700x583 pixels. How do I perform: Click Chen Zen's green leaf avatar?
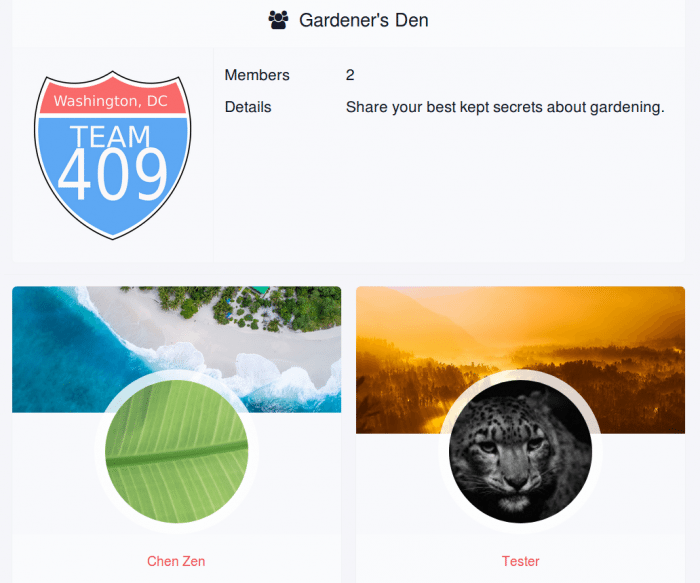176,451
